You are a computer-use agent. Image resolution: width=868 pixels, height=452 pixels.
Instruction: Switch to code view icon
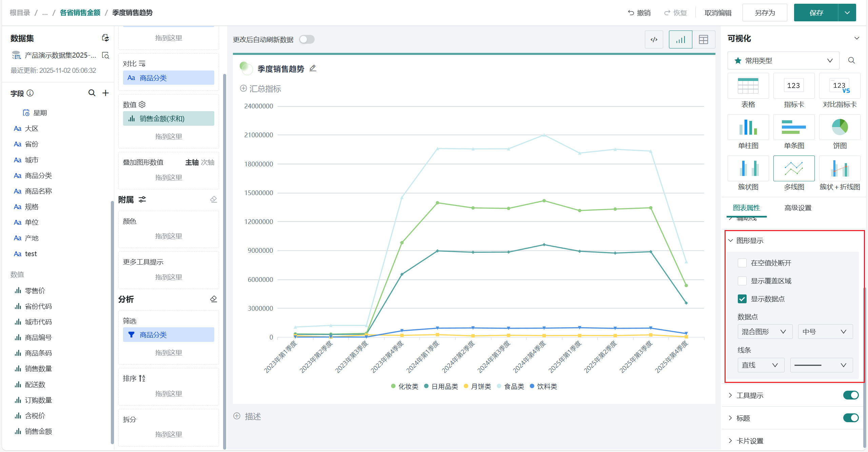click(x=654, y=40)
